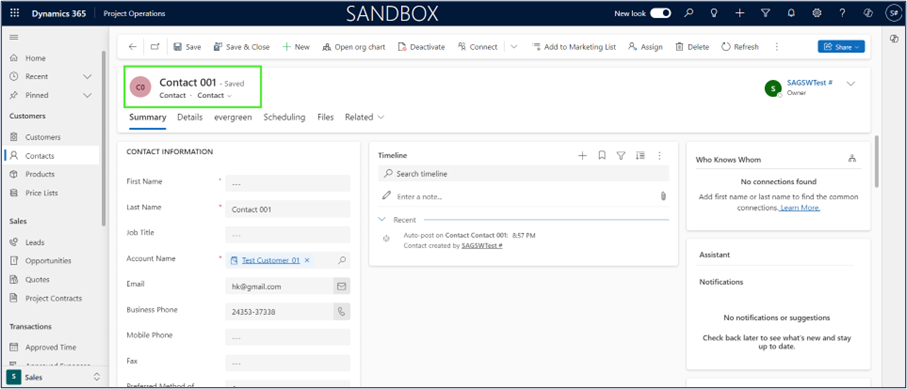Click the Business Phone call icon
The height and width of the screenshot is (389, 907).
342,311
